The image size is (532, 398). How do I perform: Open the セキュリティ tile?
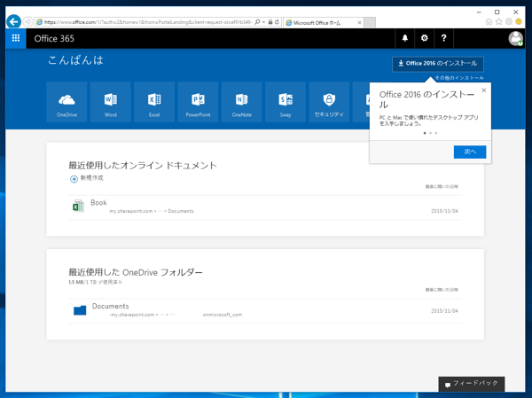click(329, 102)
